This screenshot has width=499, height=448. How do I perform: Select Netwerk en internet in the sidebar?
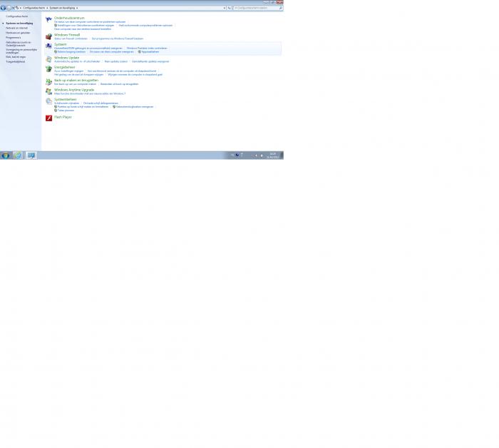(16, 28)
